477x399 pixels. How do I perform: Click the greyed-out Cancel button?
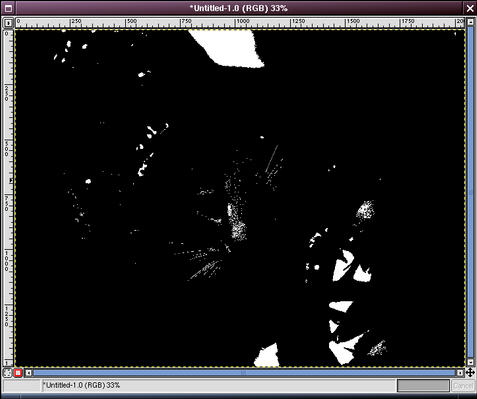coord(463,386)
